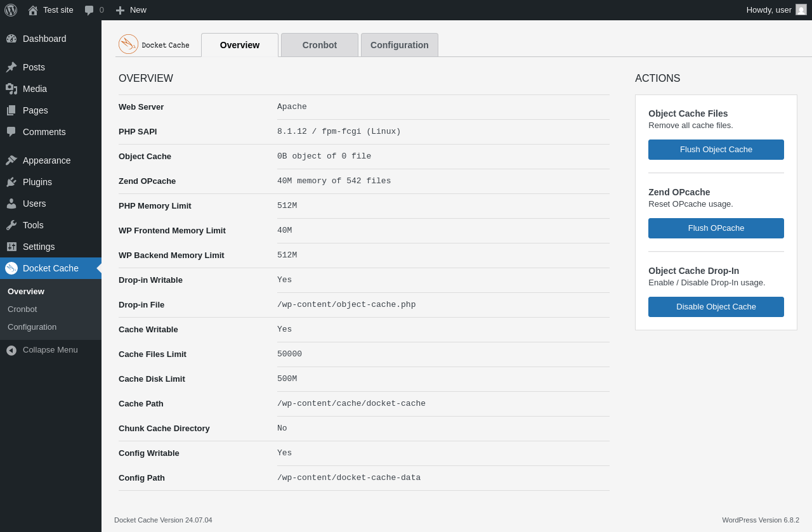Open Media library icon
The width and height of the screenshot is (812, 532).
click(11, 89)
